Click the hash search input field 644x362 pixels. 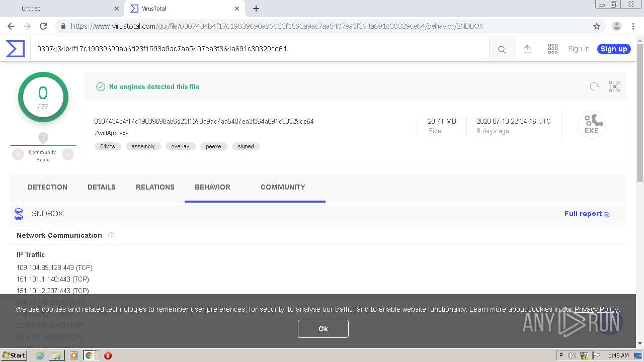pyautogui.click(x=260, y=49)
